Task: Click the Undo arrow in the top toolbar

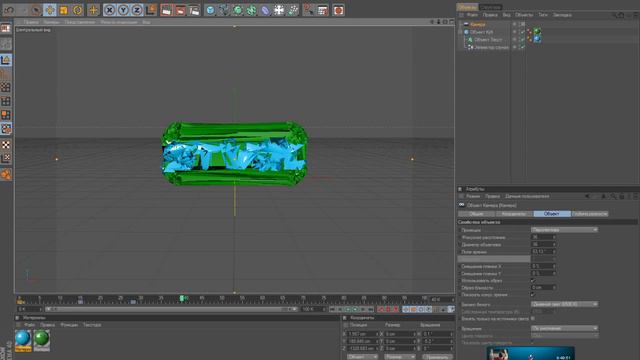Action: (x=9, y=10)
